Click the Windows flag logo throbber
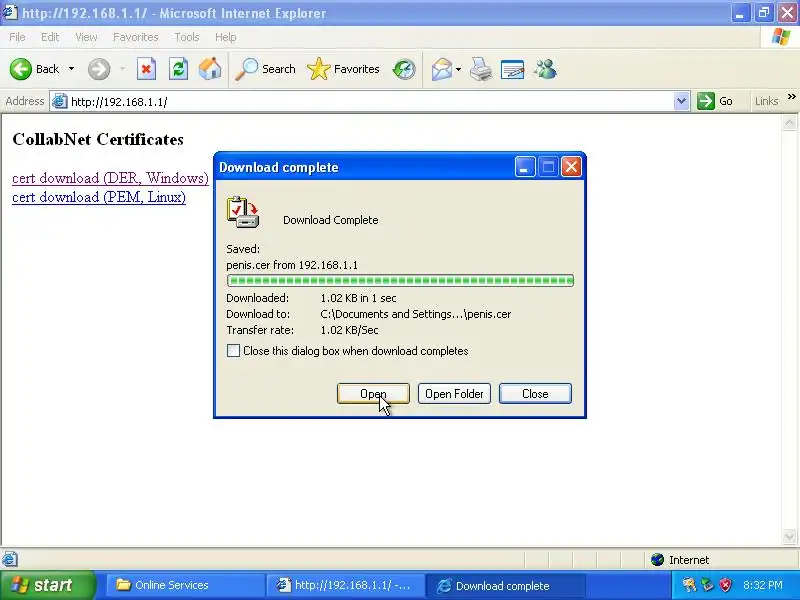800x600 pixels. pyautogui.click(x=781, y=37)
